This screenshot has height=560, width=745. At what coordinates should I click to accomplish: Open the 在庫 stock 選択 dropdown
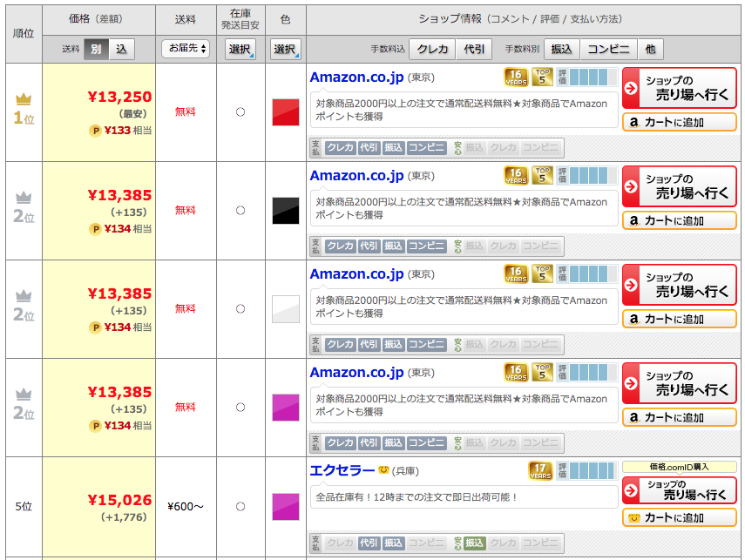(240, 49)
